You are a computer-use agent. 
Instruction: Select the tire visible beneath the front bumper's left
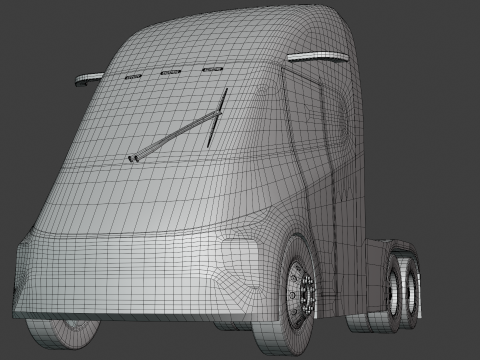pyautogui.click(x=63, y=334)
